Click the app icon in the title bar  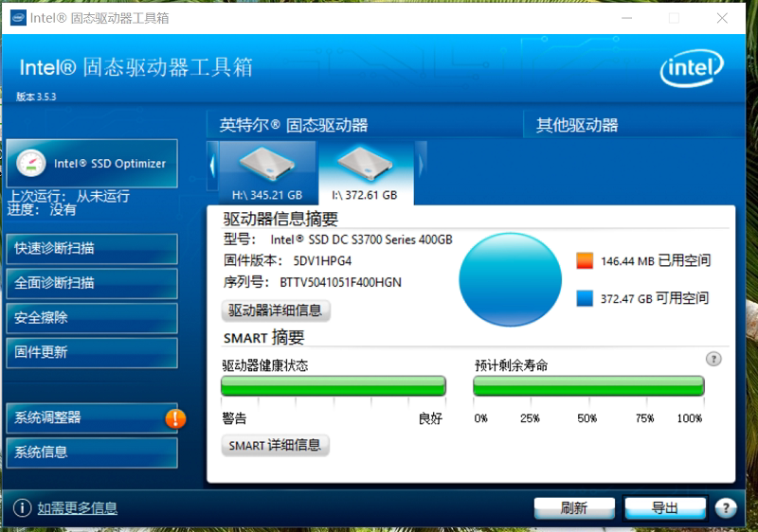(18, 18)
